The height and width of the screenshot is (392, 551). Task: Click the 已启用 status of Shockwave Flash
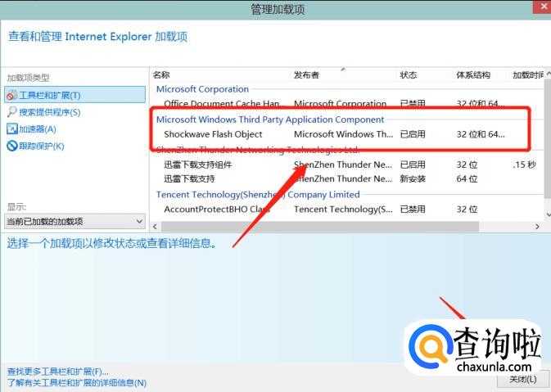pos(413,134)
